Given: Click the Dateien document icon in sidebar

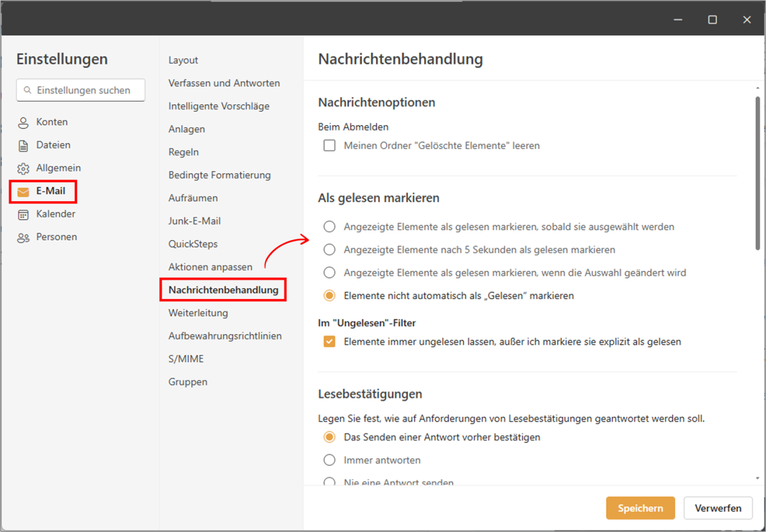Looking at the screenshot, I should 23,145.
